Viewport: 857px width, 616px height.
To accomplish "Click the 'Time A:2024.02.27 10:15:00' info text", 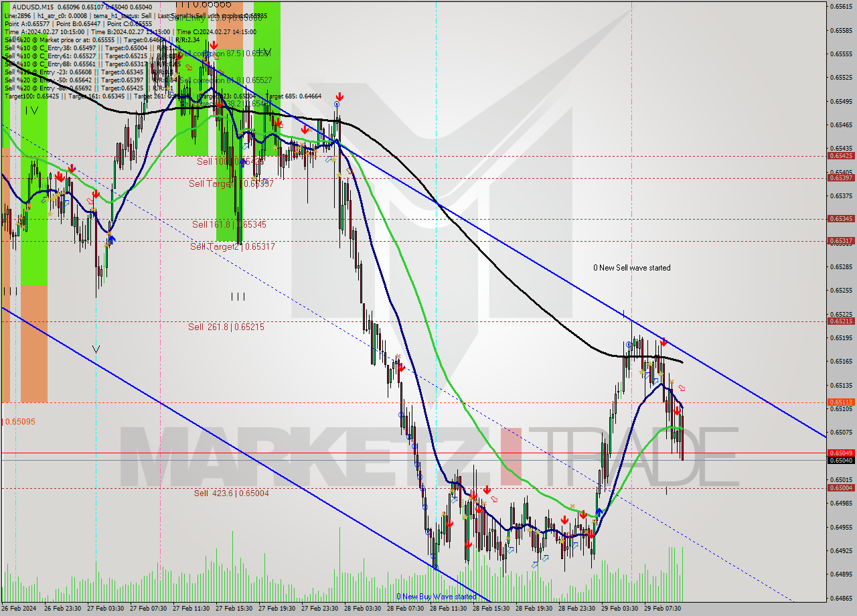I will coord(44,31).
